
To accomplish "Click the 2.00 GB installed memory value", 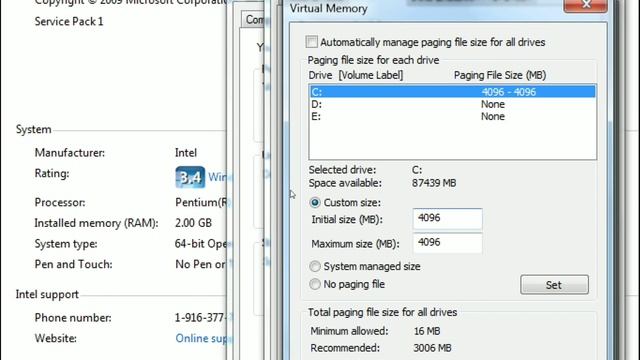I will click(193, 223).
